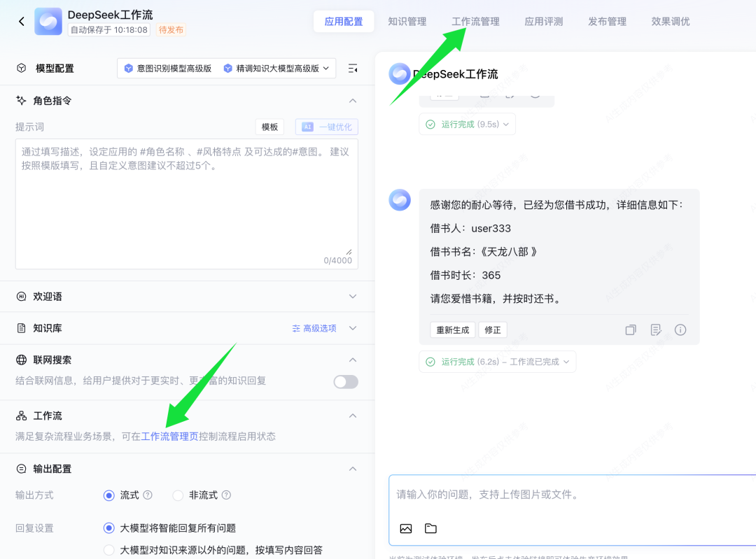Screen dimensions: 756x559
Task: Click the 知识库 document icon
Action: tap(21, 328)
